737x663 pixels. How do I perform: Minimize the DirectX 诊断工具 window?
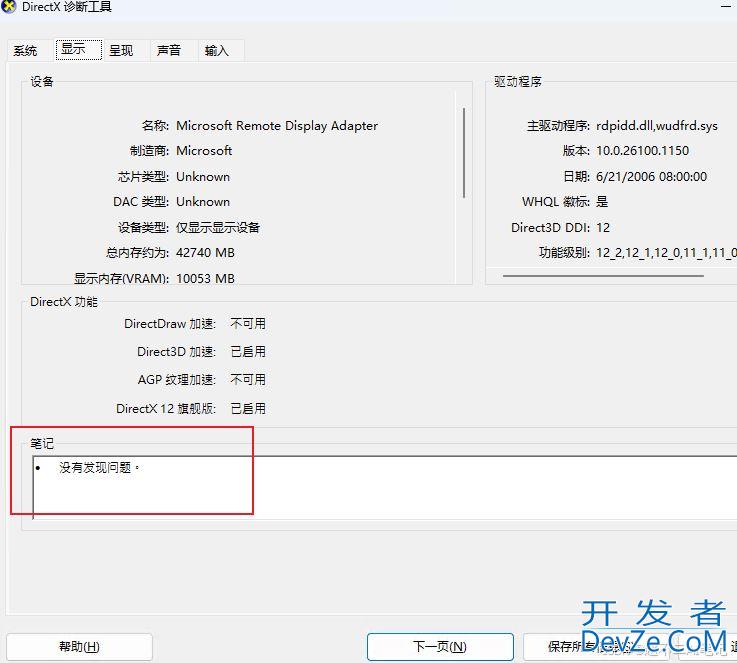click(726, 7)
